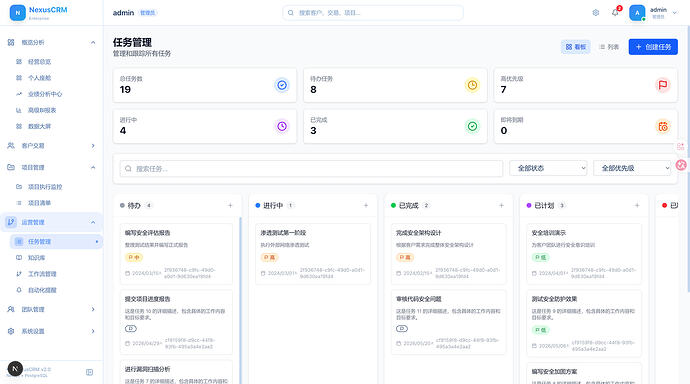Click the sidebar collapse icon at bottom
The image size is (690, 384).
[89, 372]
